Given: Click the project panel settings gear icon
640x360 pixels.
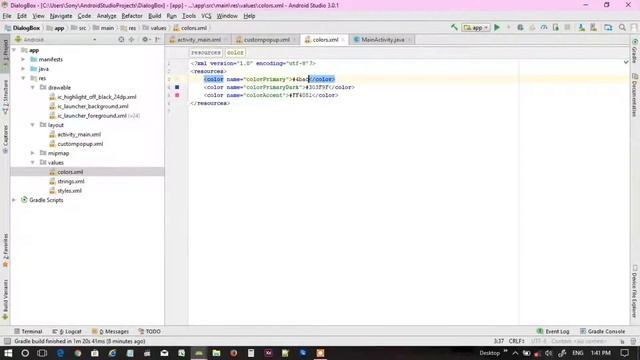Looking at the screenshot, I should click(145, 40).
